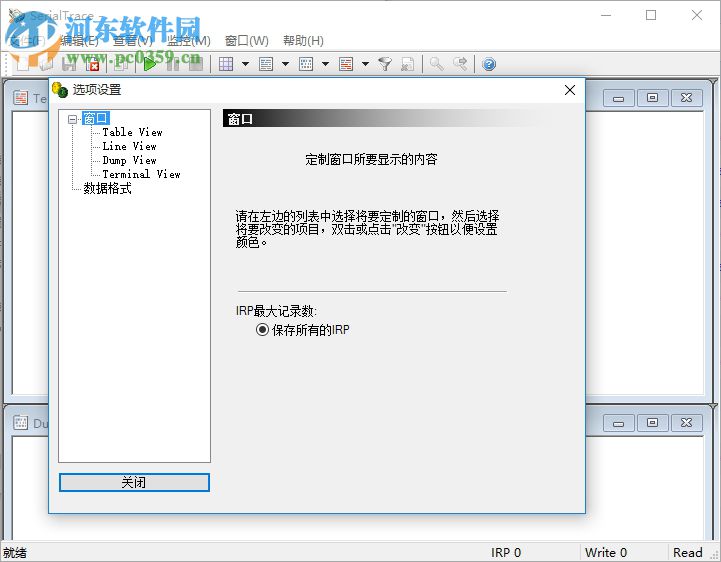Select 数据格式 in the options tree
The width and height of the screenshot is (721, 562).
pyautogui.click(x=107, y=189)
